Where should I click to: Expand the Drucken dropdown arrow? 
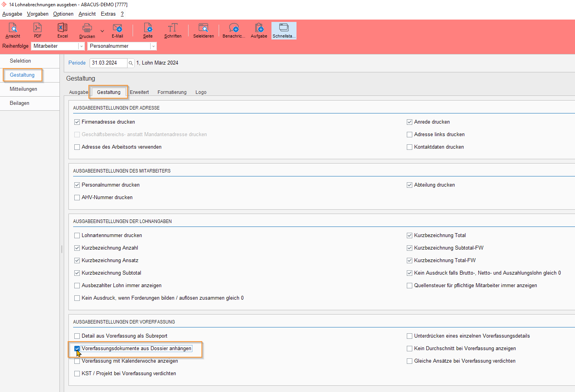tap(102, 31)
